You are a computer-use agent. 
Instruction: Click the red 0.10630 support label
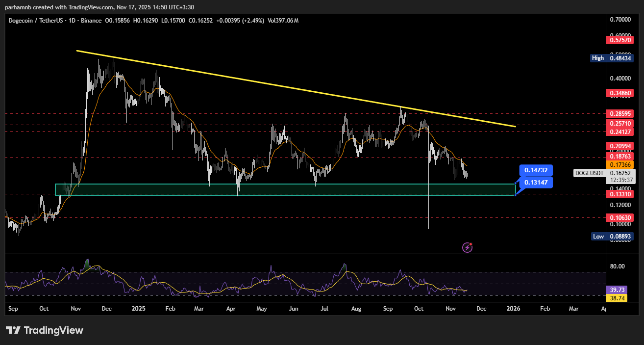pyautogui.click(x=621, y=217)
